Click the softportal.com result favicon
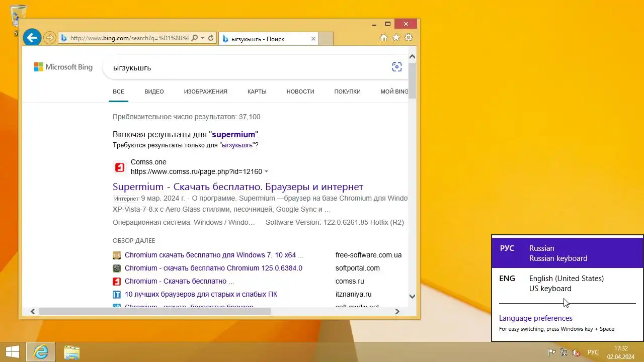 (x=117, y=268)
